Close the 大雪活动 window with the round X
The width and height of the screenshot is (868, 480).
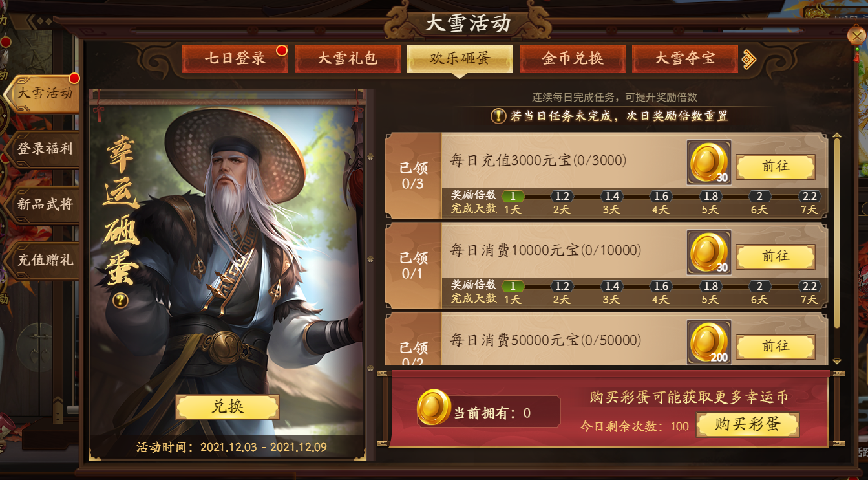(855, 35)
